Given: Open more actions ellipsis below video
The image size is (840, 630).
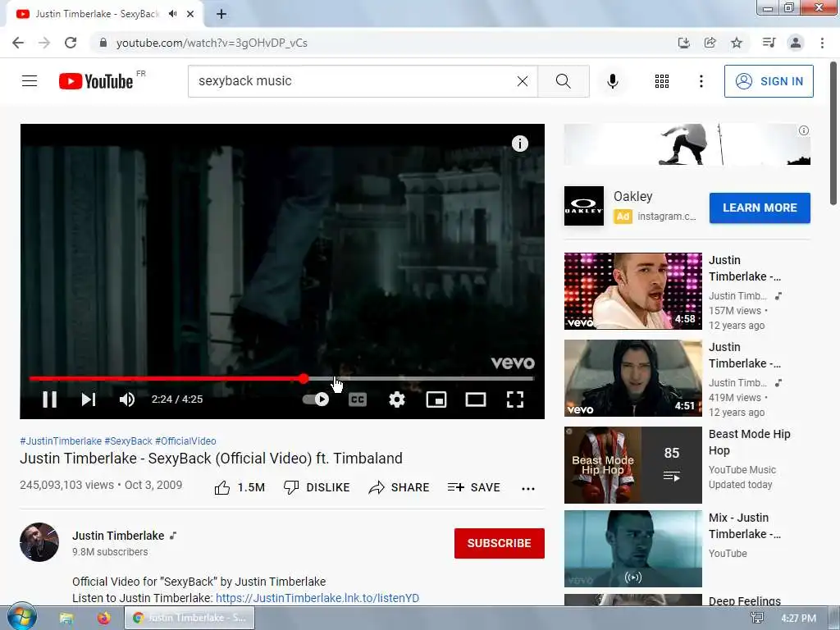Looking at the screenshot, I should [x=528, y=488].
